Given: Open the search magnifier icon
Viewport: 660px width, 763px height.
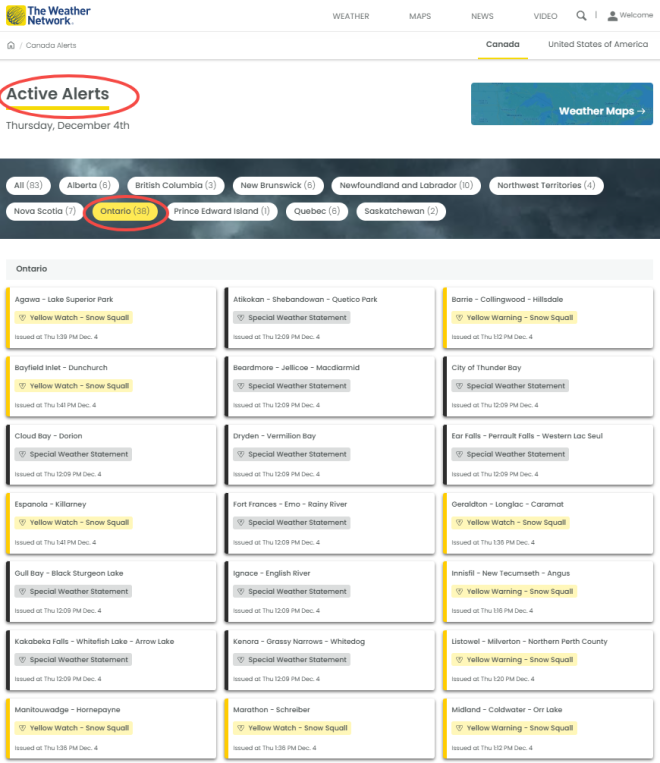Looking at the screenshot, I should point(581,16).
